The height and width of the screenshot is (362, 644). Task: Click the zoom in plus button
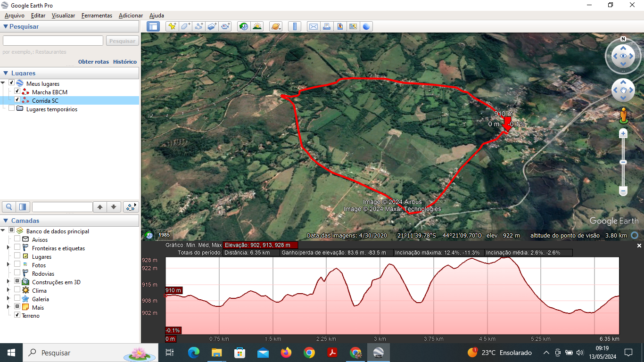[x=623, y=134]
